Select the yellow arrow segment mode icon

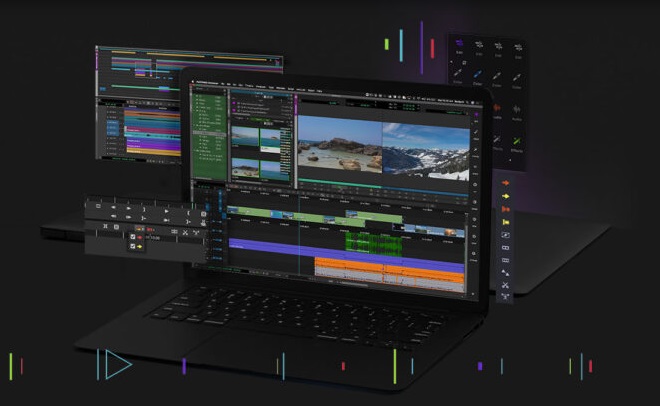505,196
